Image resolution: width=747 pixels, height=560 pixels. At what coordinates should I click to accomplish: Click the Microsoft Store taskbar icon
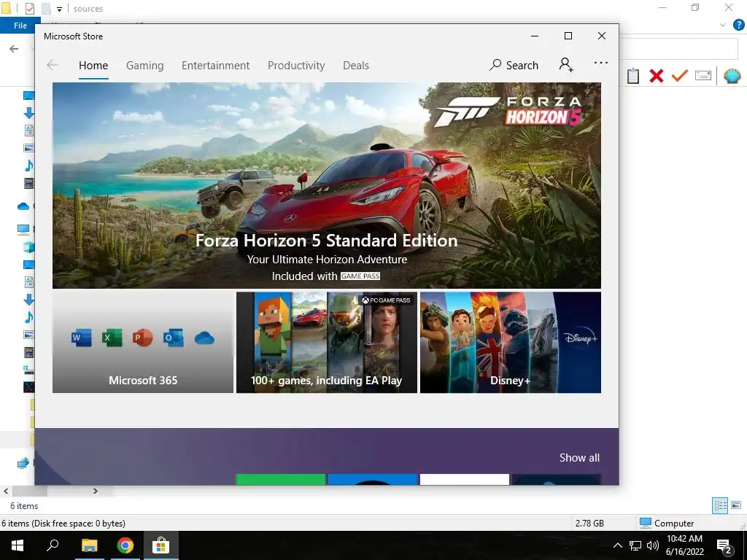tap(161, 545)
